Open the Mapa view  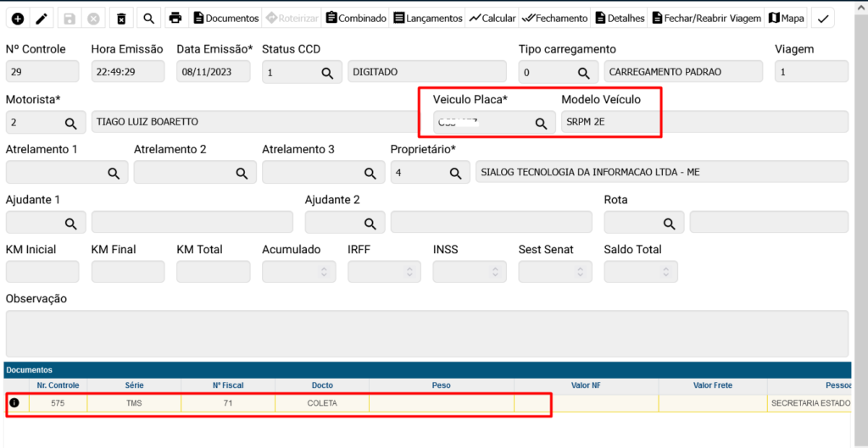pyautogui.click(x=786, y=18)
